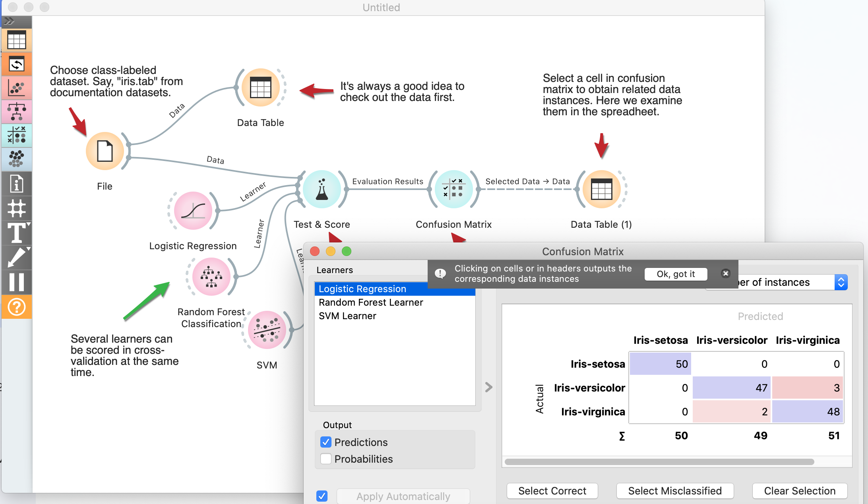
Task: Open the SVM learner widget
Action: coord(267,330)
